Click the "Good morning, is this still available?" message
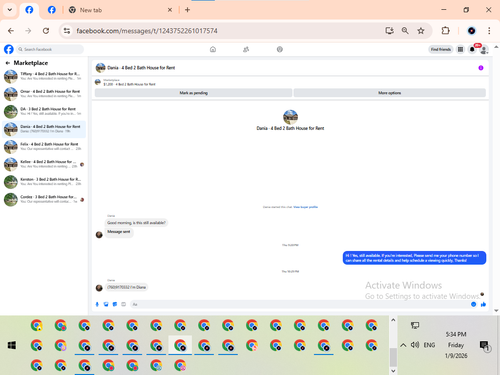Screen dimensions: 500x375 click(136, 222)
